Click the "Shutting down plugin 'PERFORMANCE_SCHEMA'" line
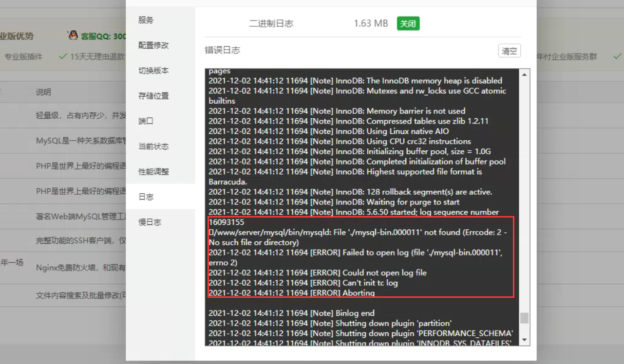 pyautogui.click(x=361, y=333)
